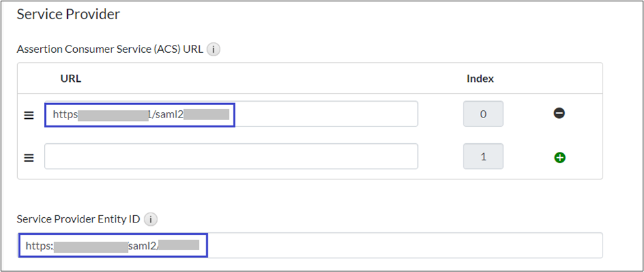644x272 pixels.
Task: Click the "/saml2" text in first ACS URL
Action: (165, 115)
